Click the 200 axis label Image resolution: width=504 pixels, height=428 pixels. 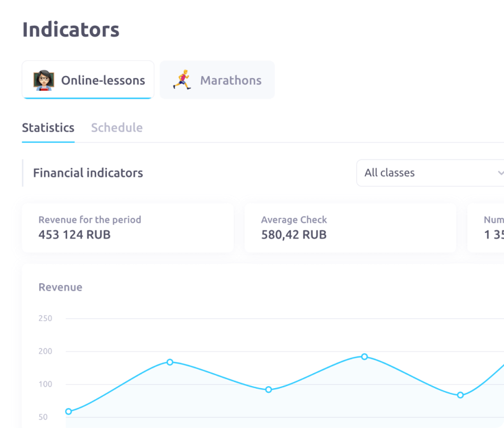45,351
